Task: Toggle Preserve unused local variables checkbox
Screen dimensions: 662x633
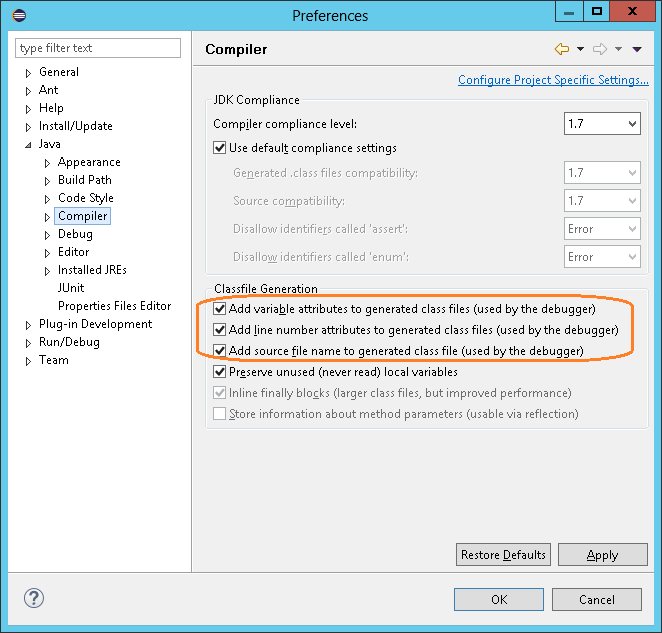Action: click(x=220, y=372)
